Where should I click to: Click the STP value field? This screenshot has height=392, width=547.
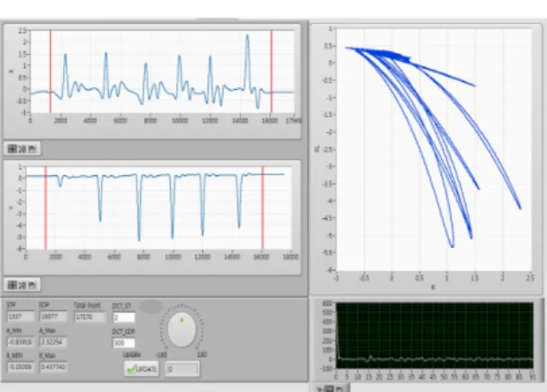click(x=20, y=316)
